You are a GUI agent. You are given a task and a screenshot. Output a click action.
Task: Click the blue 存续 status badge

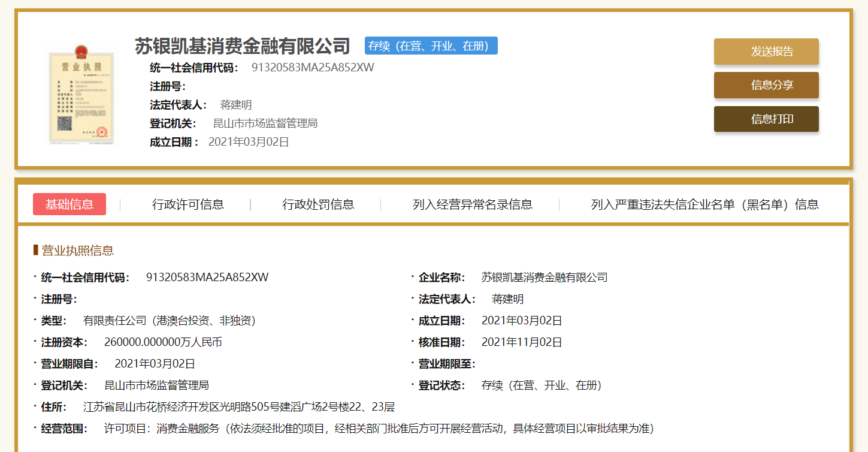pos(431,46)
